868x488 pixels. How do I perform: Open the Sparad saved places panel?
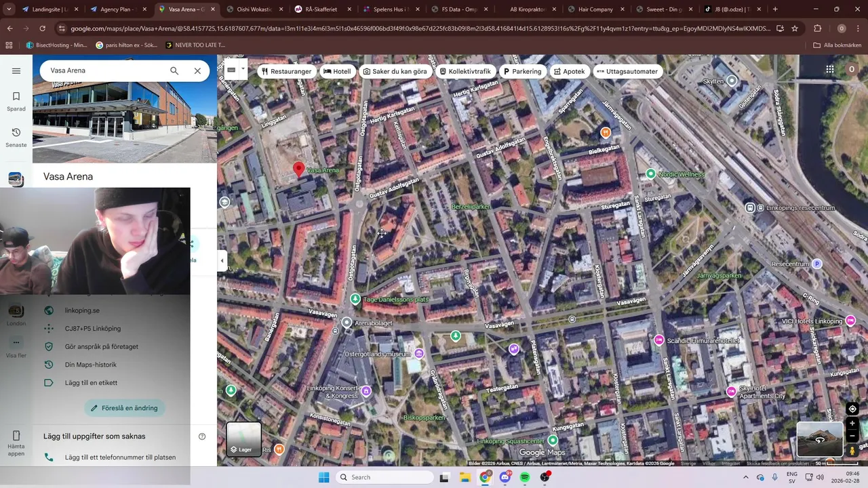(x=16, y=101)
